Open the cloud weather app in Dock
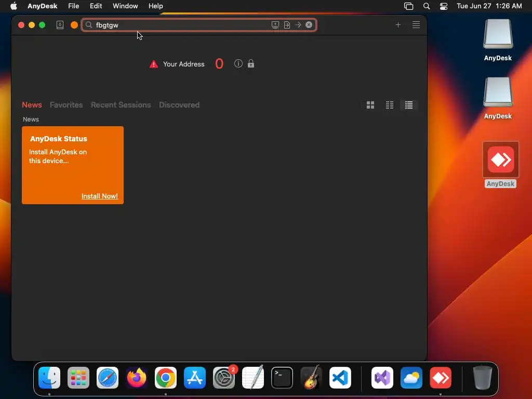Viewport: 532px width, 399px height. click(411, 378)
